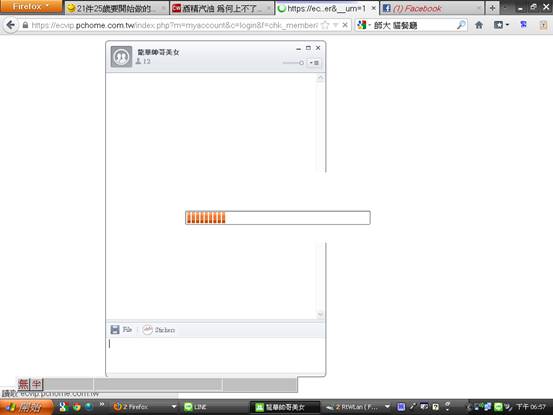Click the LINE chat scrollbar up arrow
553x415 pixels.
tap(320, 78)
